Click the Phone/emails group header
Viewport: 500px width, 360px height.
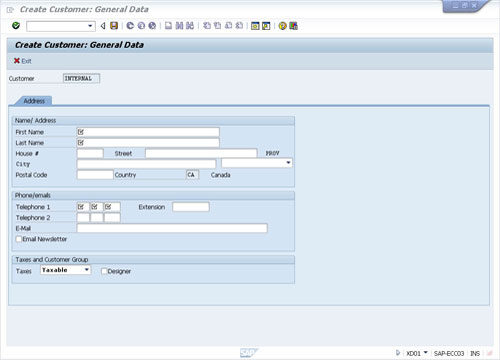[33, 195]
